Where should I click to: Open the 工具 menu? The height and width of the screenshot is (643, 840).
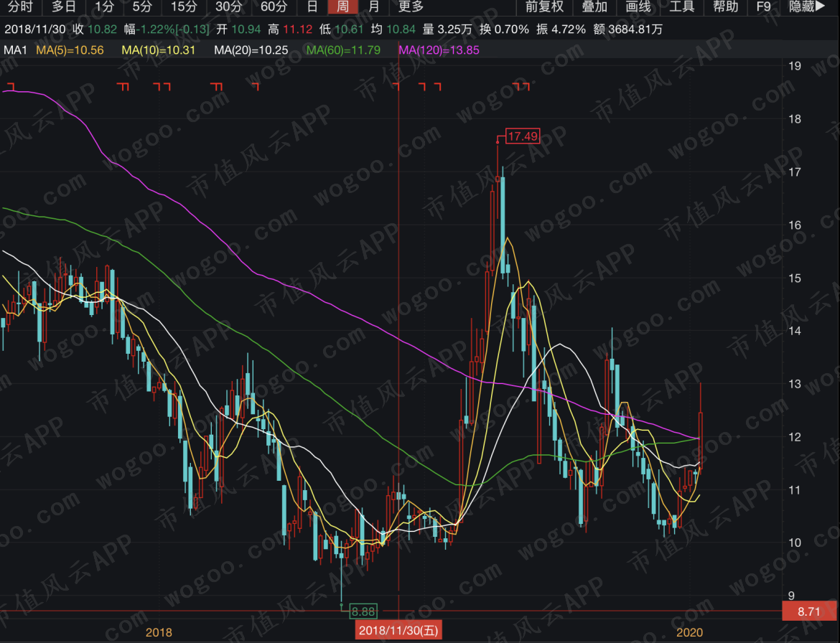[682, 6]
